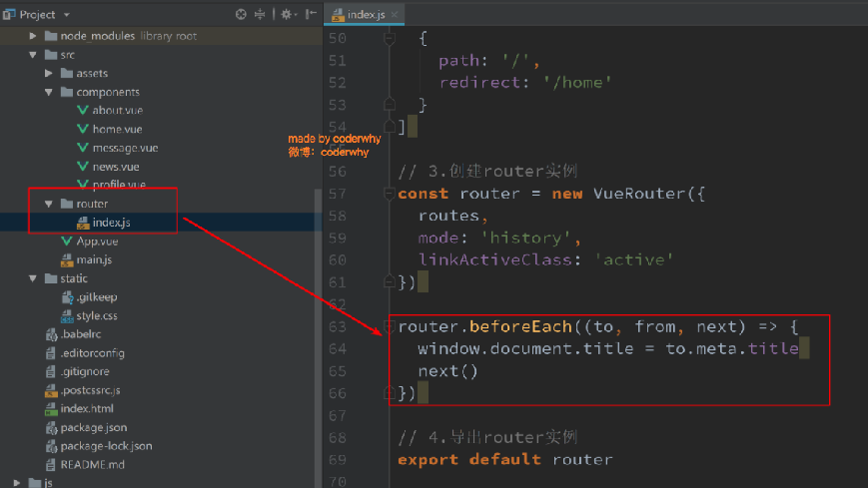
Task: Select profile.vue file
Action: [119, 185]
